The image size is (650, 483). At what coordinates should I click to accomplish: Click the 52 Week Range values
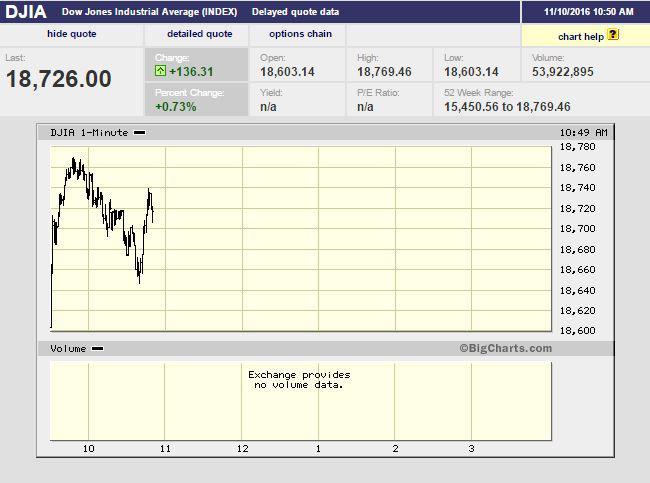coord(507,106)
